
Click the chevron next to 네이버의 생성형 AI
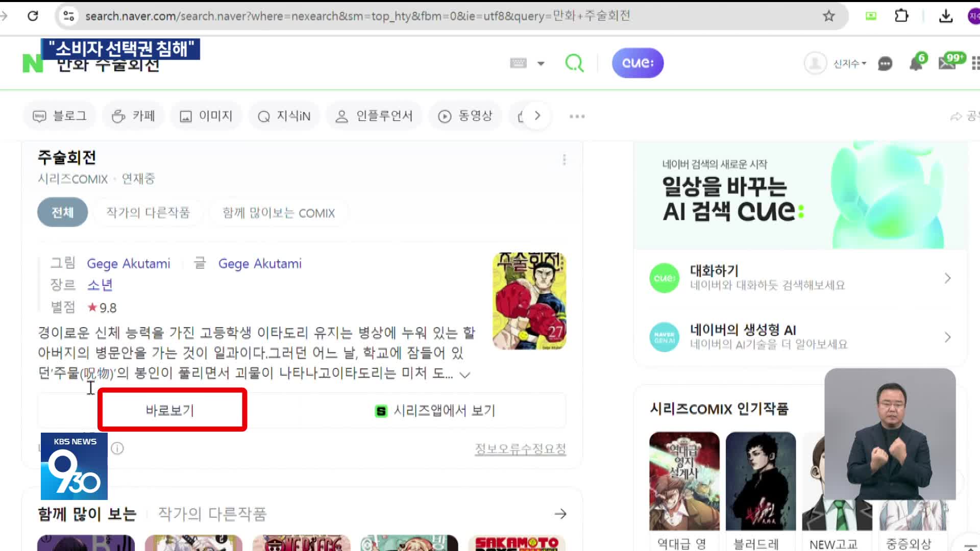click(x=947, y=337)
